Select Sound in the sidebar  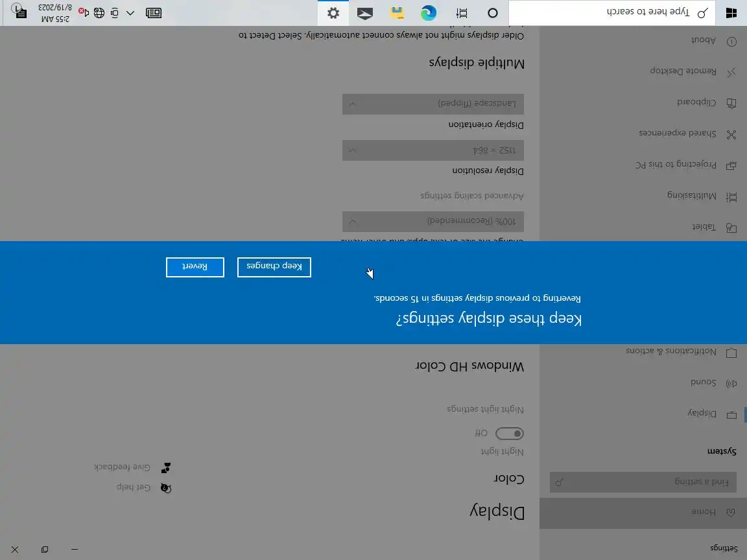point(643,382)
